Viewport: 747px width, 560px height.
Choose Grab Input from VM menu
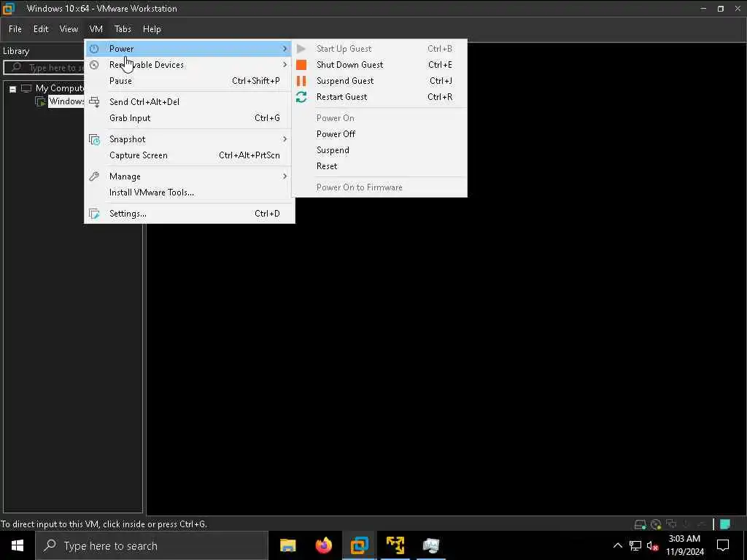[189, 118]
